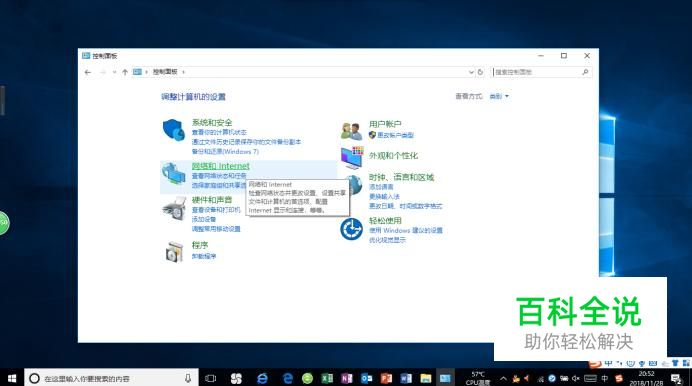692x386 pixels.
Task: Go up one level with up arrow
Action: tap(125, 72)
